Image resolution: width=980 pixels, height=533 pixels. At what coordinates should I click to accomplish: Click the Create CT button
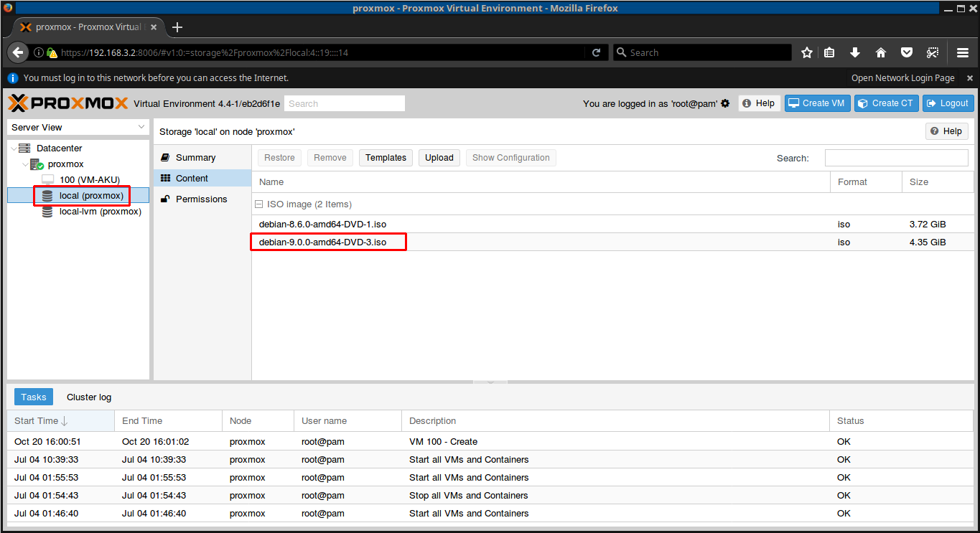point(886,103)
